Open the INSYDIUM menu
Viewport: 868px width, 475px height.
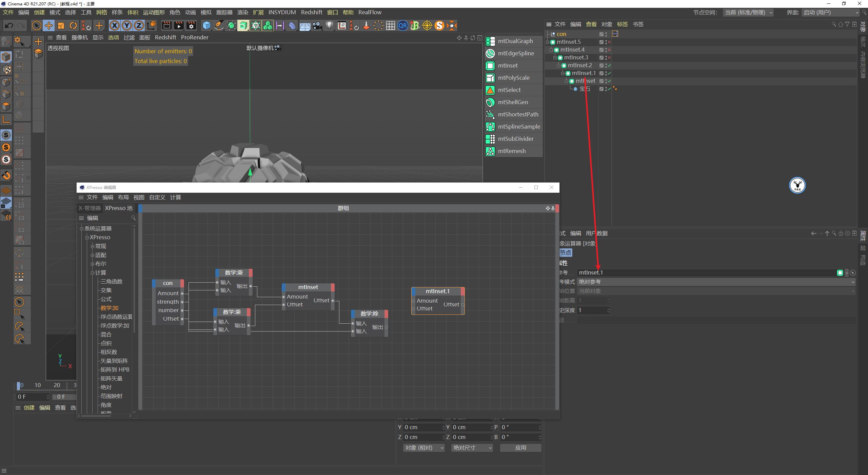click(282, 12)
